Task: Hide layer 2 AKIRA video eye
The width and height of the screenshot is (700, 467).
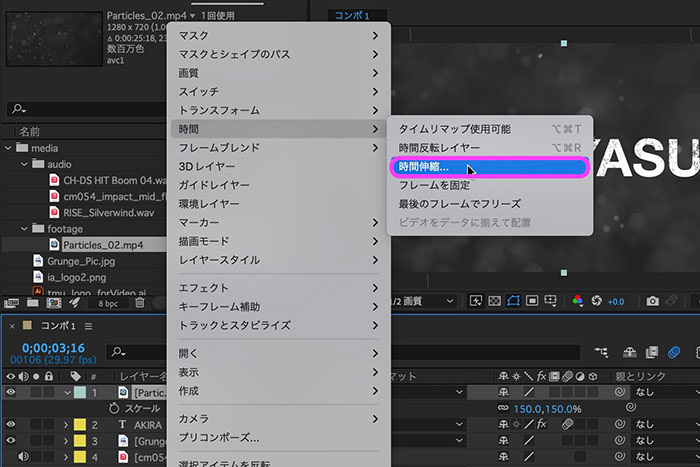Action: click(11, 424)
